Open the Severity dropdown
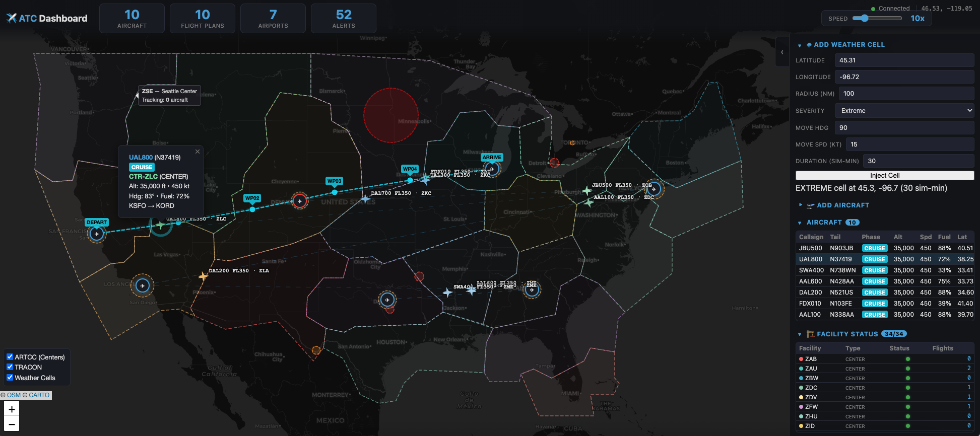Image resolution: width=980 pixels, height=436 pixels. (x=904, y=111)
